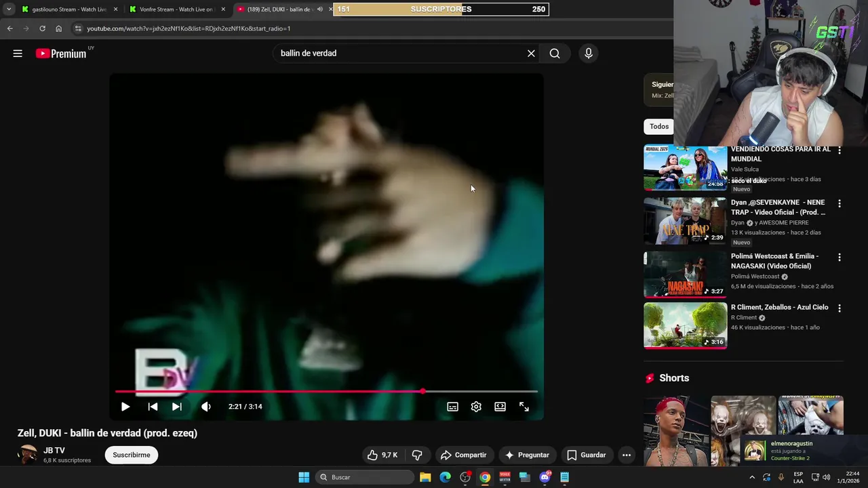Open Azul Cielo video title
The width and height of the screenshot is (868, 488).
[779, 307]
